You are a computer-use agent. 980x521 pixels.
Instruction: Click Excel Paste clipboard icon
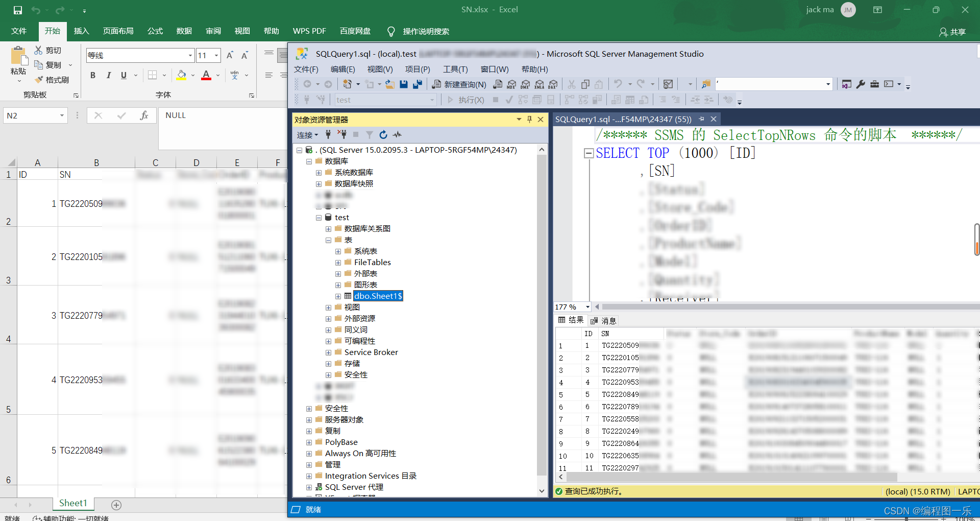[x=18, y=56]
